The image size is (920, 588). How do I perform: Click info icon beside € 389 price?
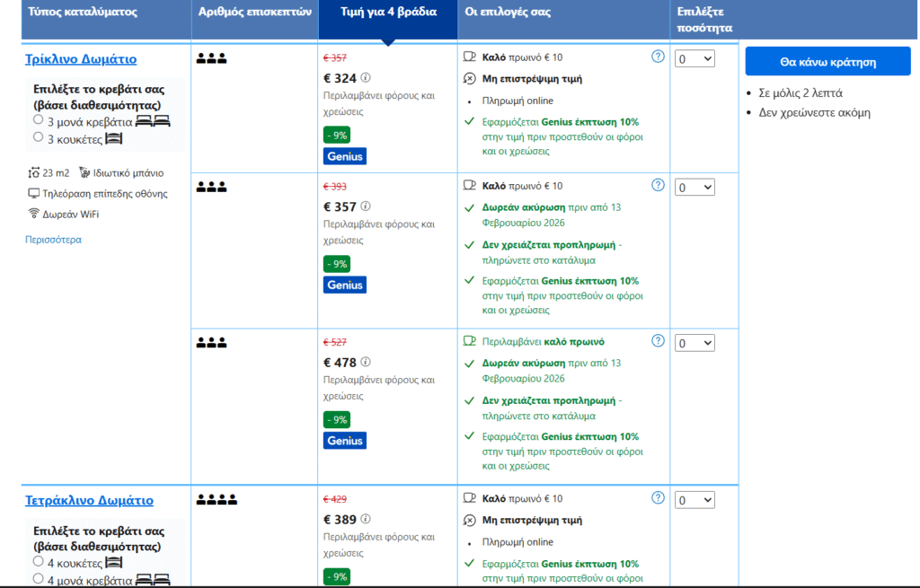point(366,519)
